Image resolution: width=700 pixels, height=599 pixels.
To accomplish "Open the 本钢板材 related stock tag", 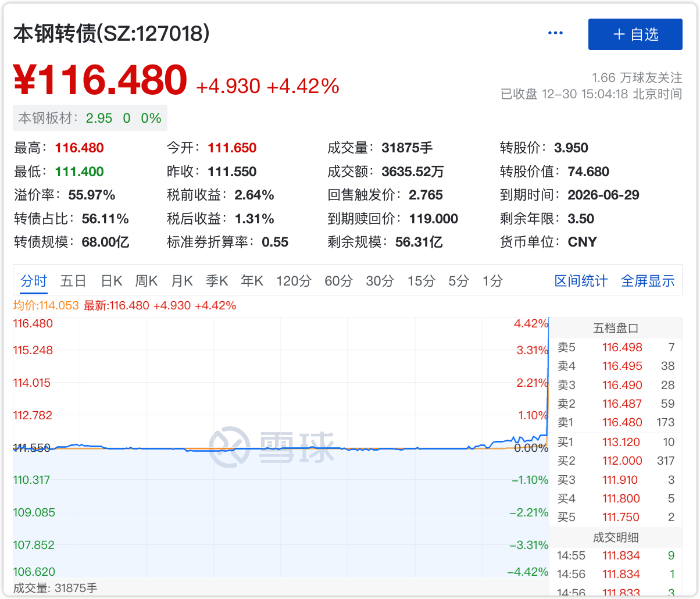I will click(x=90, y=118).
